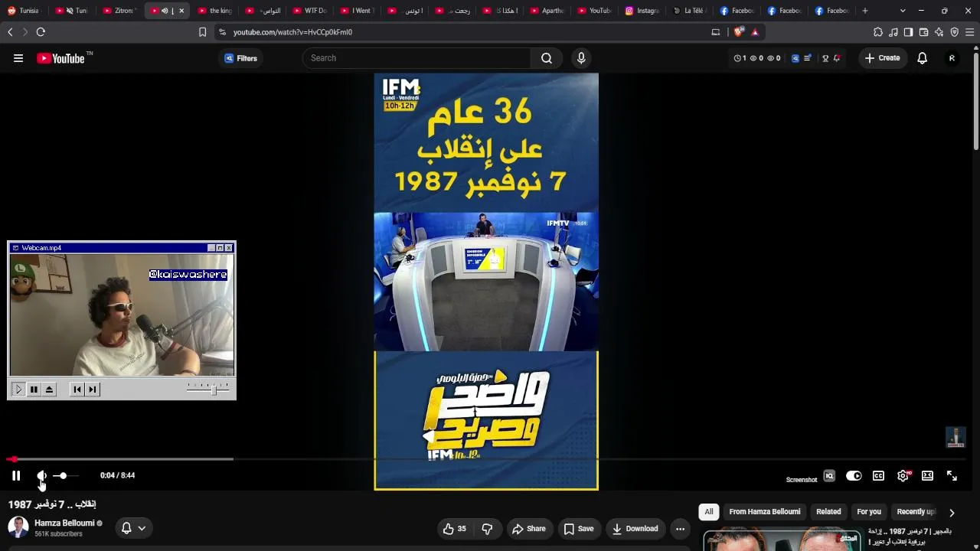The height and width of the screenshot is (551, 980).
Task: Toggle theater mode
Action: (x=927, y=476)
